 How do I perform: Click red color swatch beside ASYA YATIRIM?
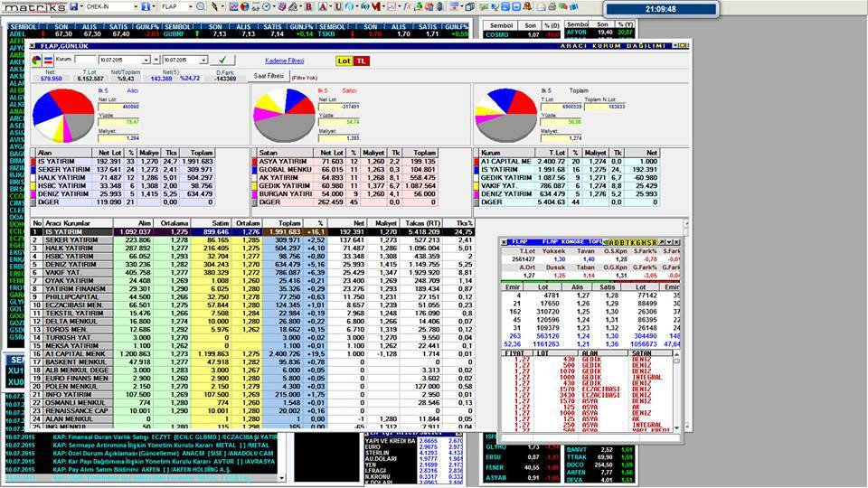tap(253, 161)
